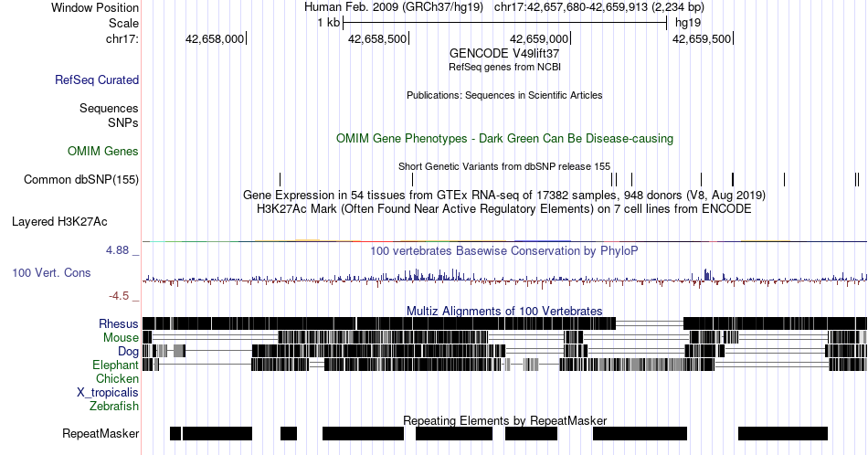The image size is (868, 455).
Task: Click the Layered H3K27Ac track label
Action: [x=59, y=221]
